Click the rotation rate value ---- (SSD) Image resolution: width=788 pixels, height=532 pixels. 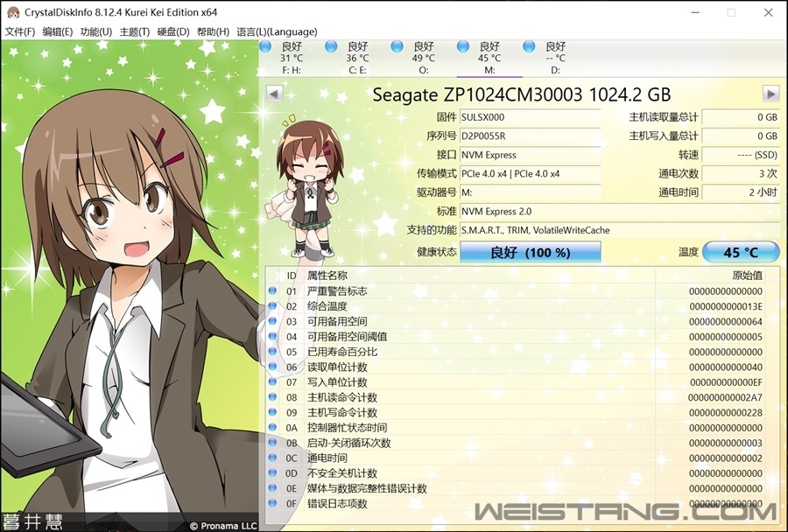[x=741, y=155]
